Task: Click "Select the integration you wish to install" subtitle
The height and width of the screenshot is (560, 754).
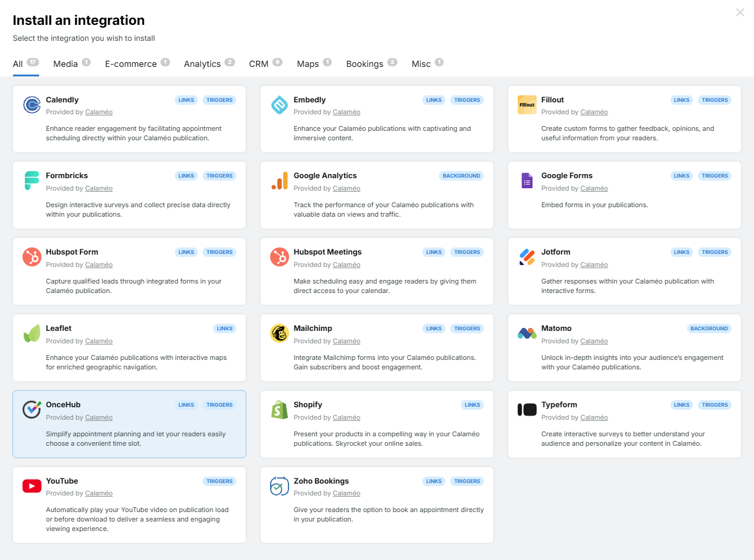Action: 84,38
